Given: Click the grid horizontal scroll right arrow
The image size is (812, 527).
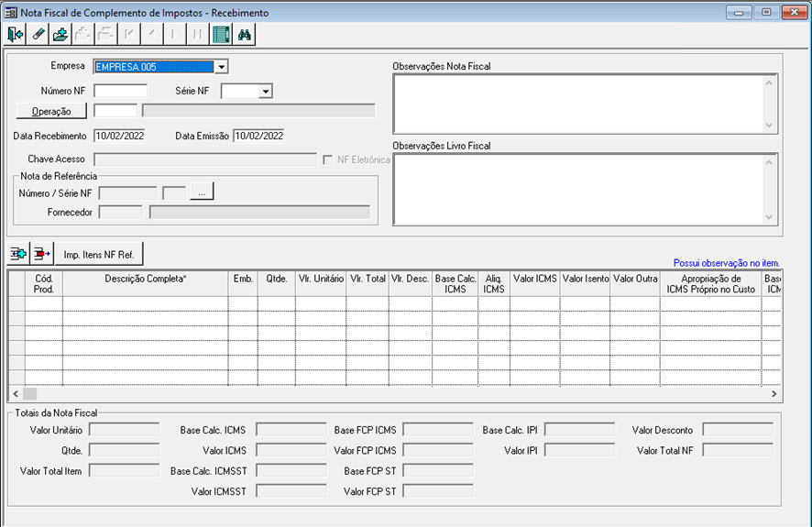Looking at the screenshot, I should pos(774,394).
